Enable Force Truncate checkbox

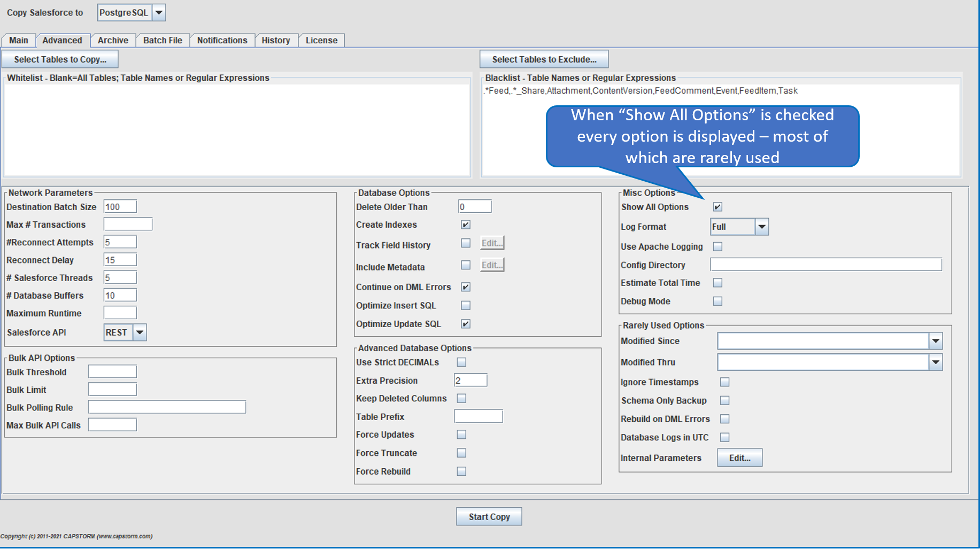click(461, 453)
